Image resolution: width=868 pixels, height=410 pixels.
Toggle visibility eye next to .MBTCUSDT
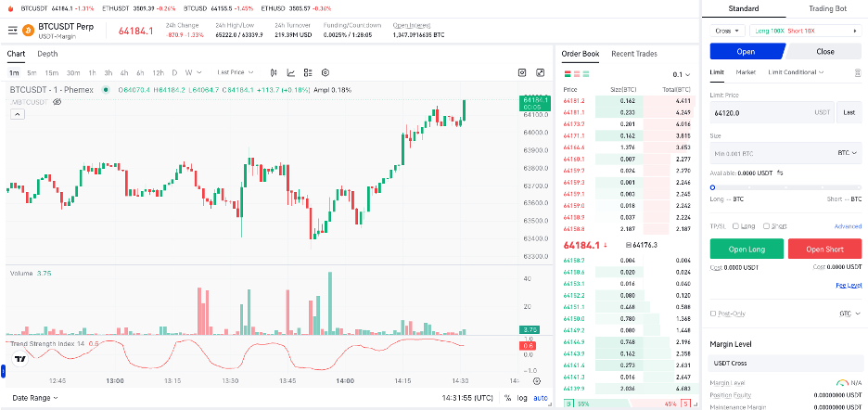point(57,102)
